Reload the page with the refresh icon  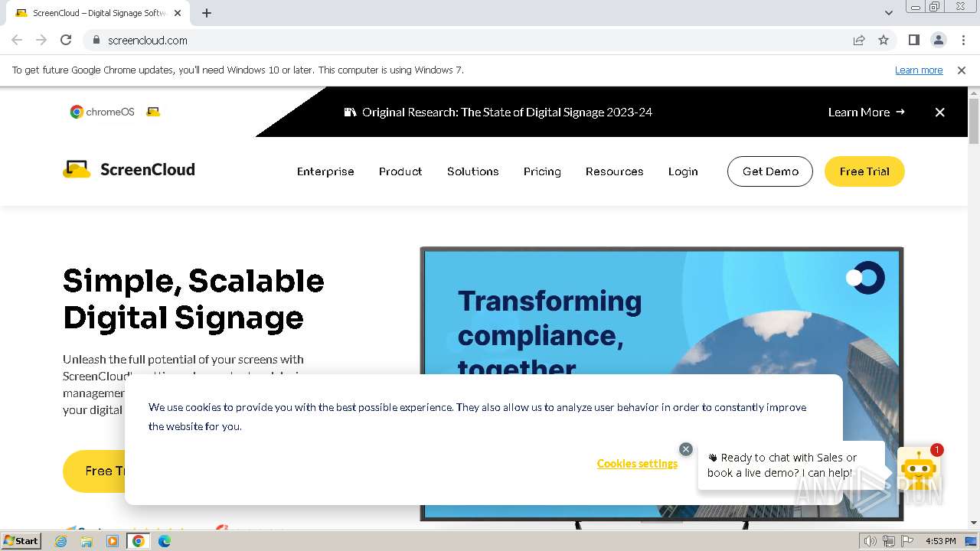(x=66, y=40)
